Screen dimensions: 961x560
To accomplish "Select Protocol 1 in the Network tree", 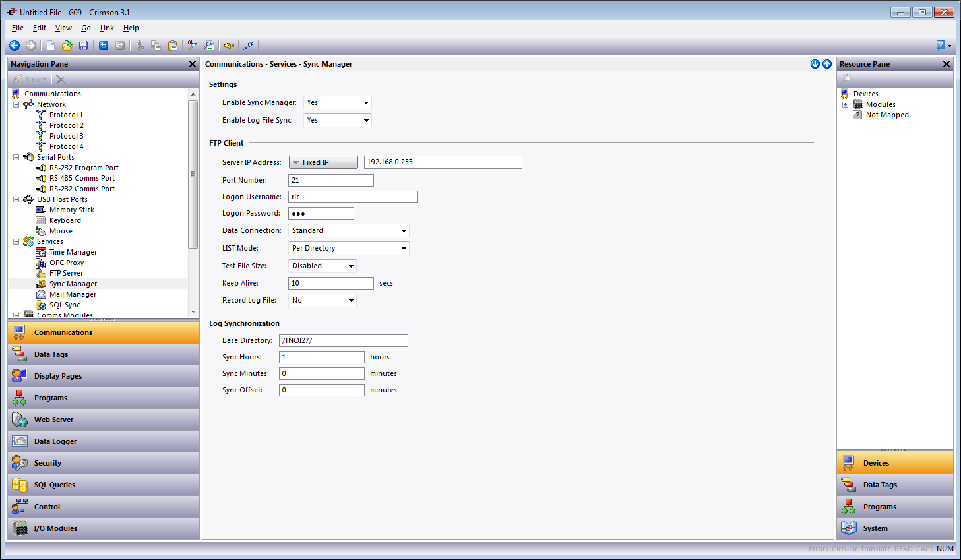I will (x=66, y=115).
